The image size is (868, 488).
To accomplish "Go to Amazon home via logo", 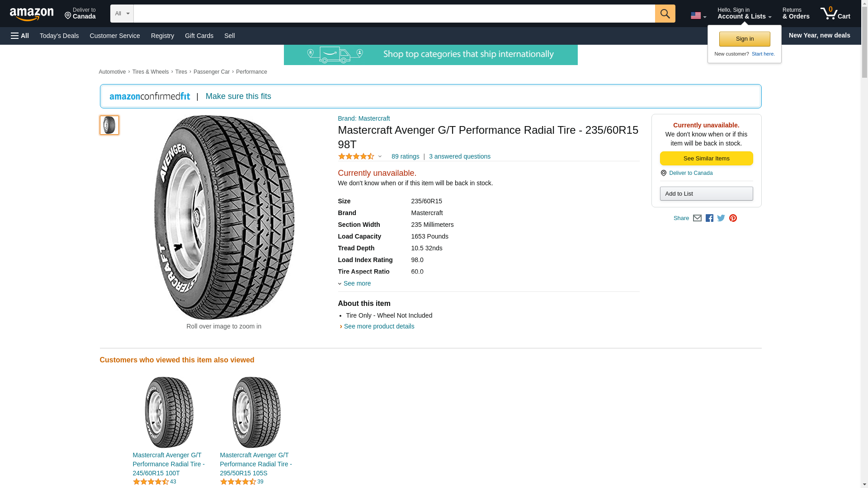I will (x=32, y=14).
